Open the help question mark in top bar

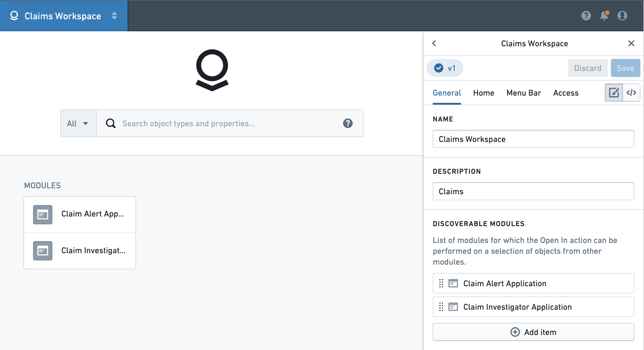coord(586,16)
